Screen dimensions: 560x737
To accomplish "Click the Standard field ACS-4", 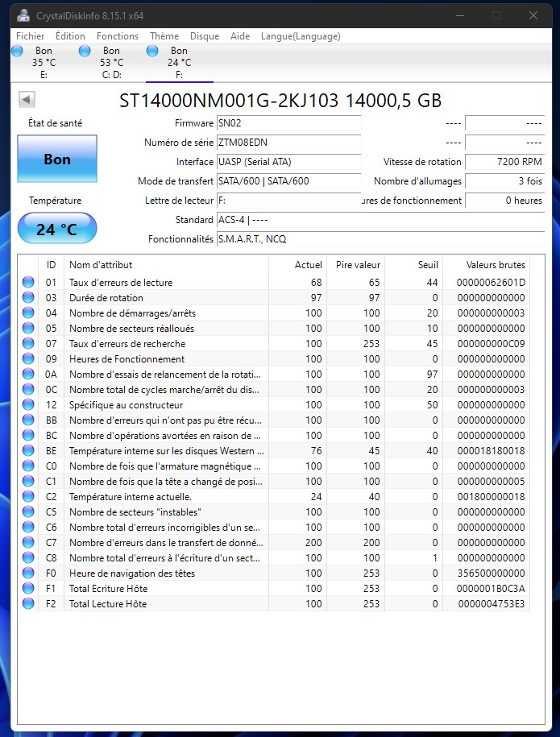I will (x=380, y=220).
